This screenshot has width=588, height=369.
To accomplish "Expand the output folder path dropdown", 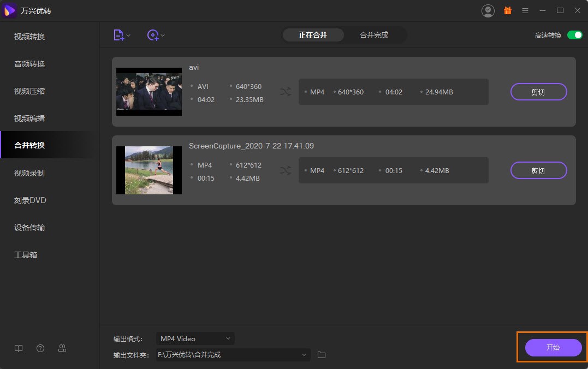I will [304, 355].
